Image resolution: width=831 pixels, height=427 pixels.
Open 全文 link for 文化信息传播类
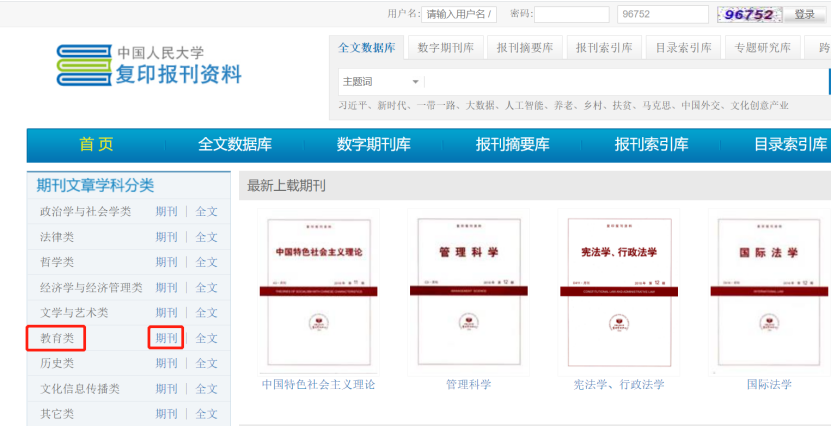tap(207, 389)
